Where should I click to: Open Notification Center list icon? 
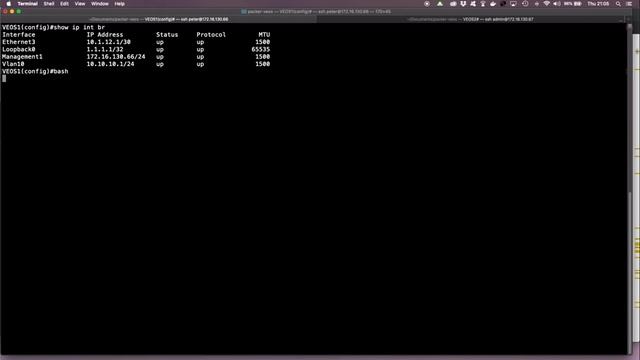(x=629, y=4)
